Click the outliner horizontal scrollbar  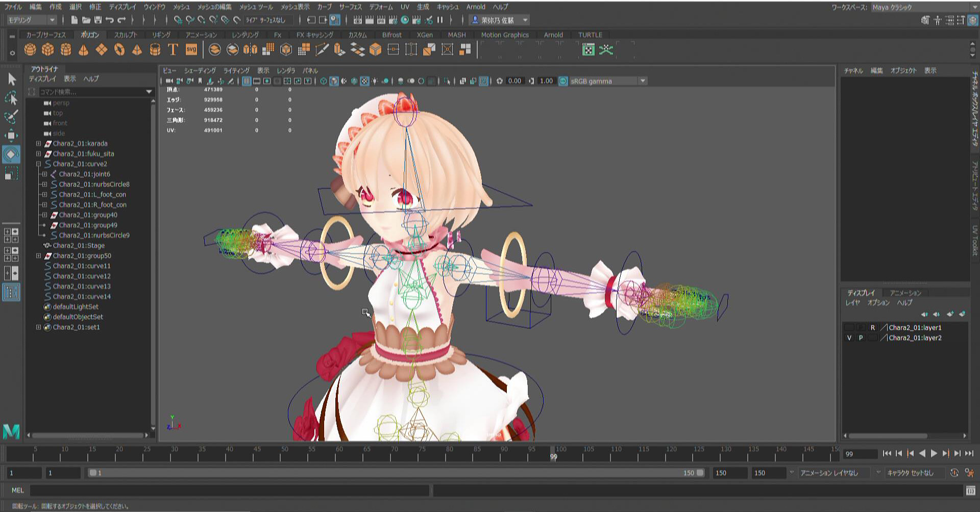(x=87, y=436)
